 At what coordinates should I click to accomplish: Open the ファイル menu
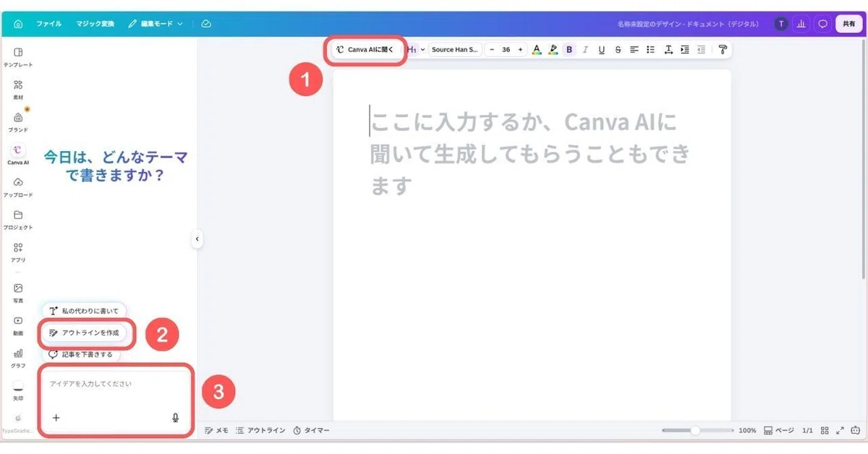(x=49, y=24)
